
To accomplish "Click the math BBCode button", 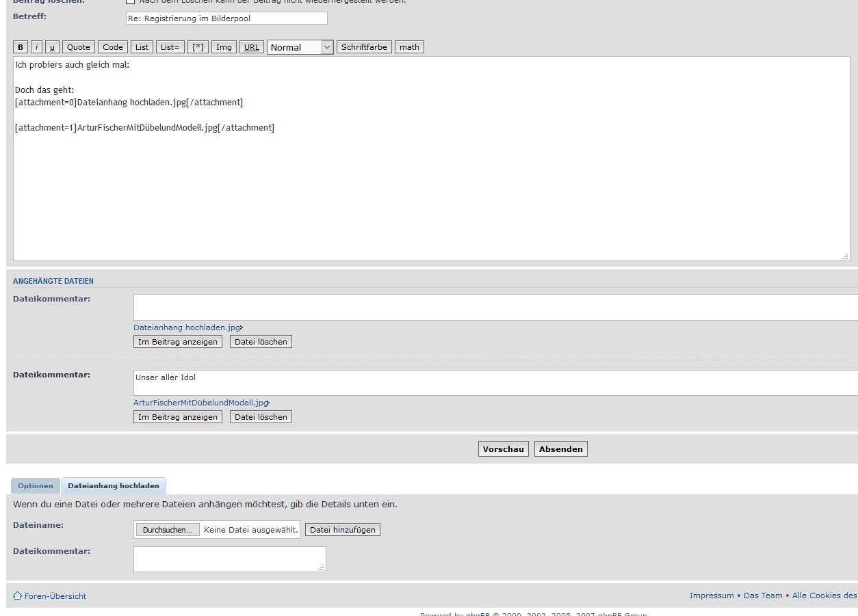I will (x=409, y=47).
